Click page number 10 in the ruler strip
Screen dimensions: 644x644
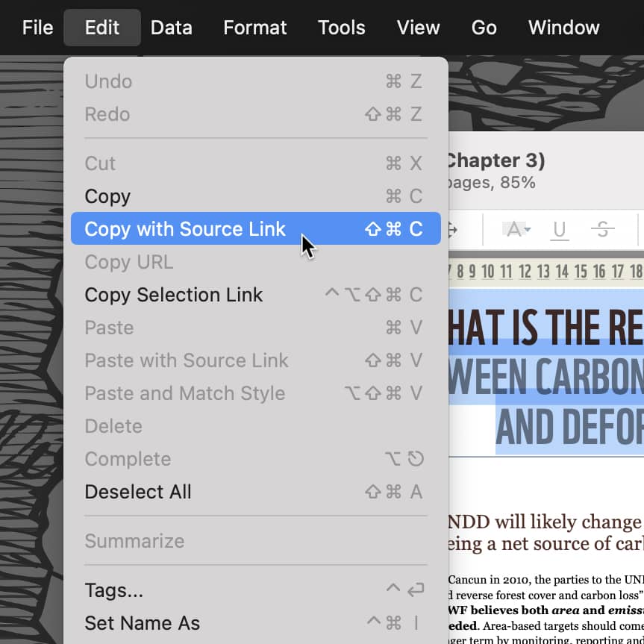click(x=487, y=272)
